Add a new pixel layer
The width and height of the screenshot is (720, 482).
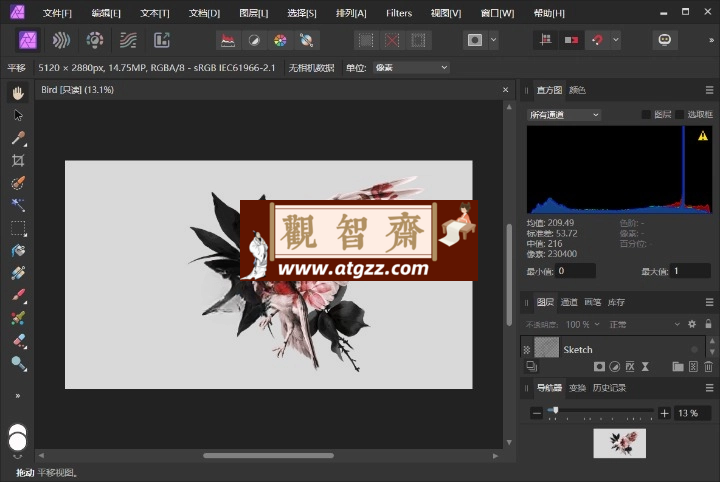tap(693, 366)
